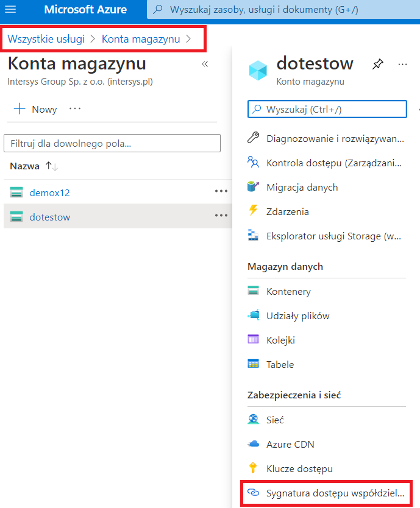Open Klucze dostępu menu item
This screenshot has height=508, width=420.
coord(300,469)
